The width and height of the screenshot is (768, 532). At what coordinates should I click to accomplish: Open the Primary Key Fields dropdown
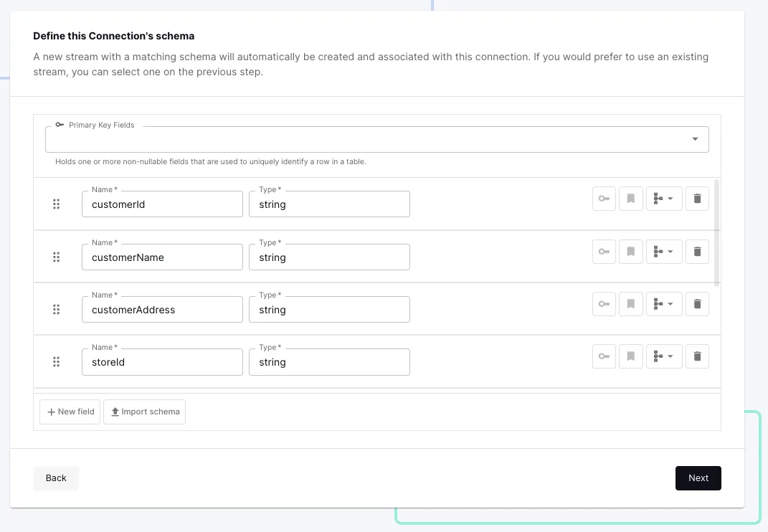point(376,139)
